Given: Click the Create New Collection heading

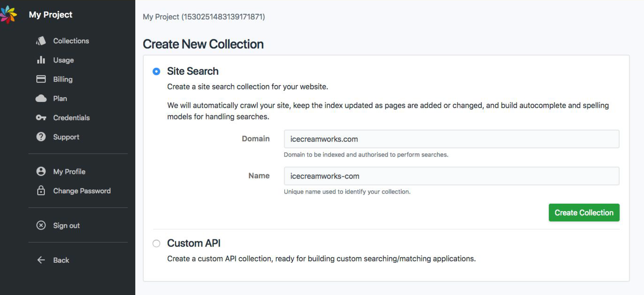Looking at the screenshot, I should coord(203,44).
